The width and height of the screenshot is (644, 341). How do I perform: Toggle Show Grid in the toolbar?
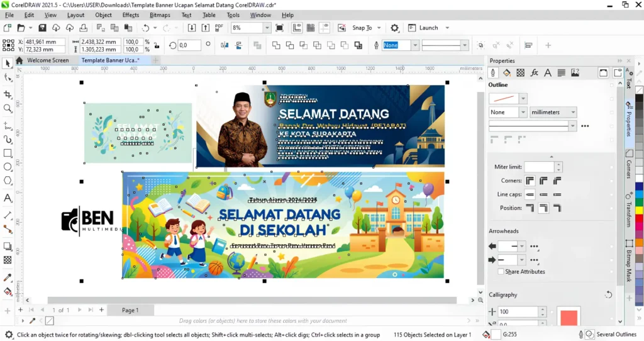311,28
